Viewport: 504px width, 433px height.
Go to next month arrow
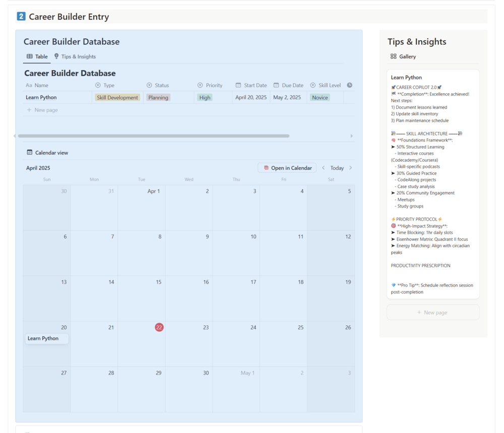tap(351, 168)
